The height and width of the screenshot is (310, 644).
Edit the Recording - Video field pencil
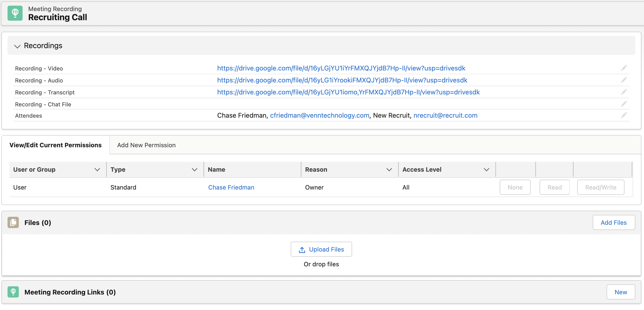click(x=624, y=68)
